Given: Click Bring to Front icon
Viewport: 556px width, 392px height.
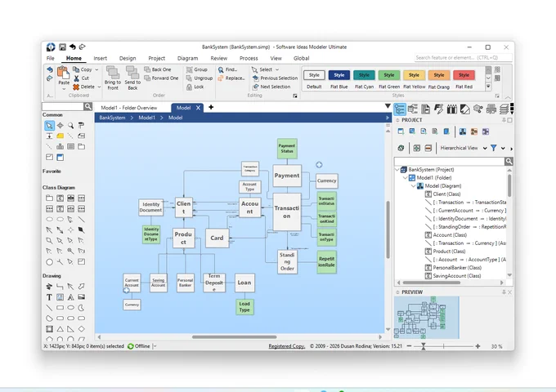Looking at the screenshot, I should tap(113, 73).
